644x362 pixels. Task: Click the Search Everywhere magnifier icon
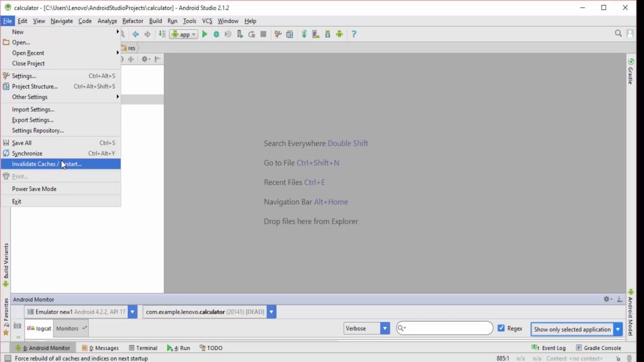coord(618,34)
